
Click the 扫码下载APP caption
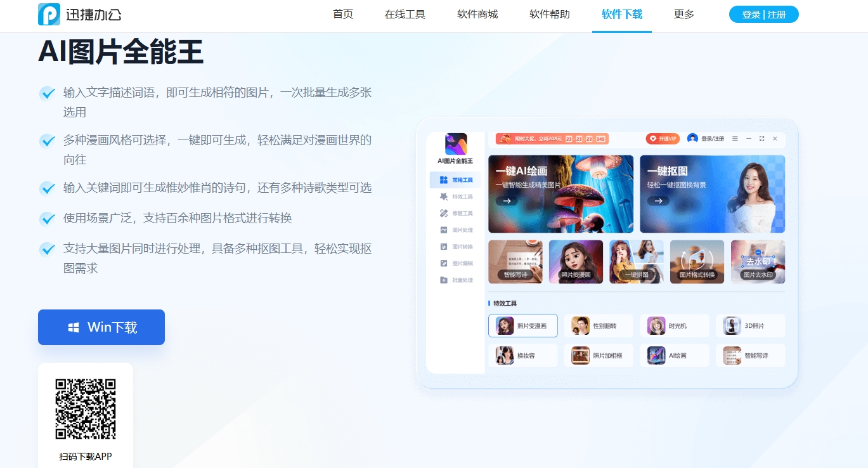pyautogui.click(x=86, y=457)
